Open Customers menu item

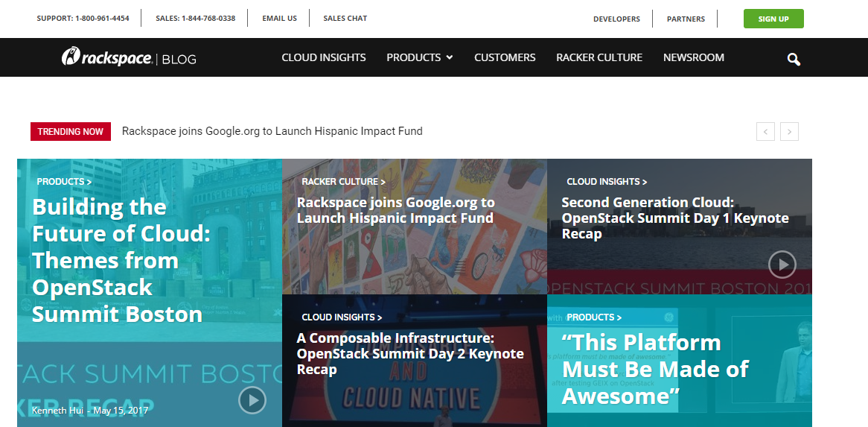(x=505, y=57)
